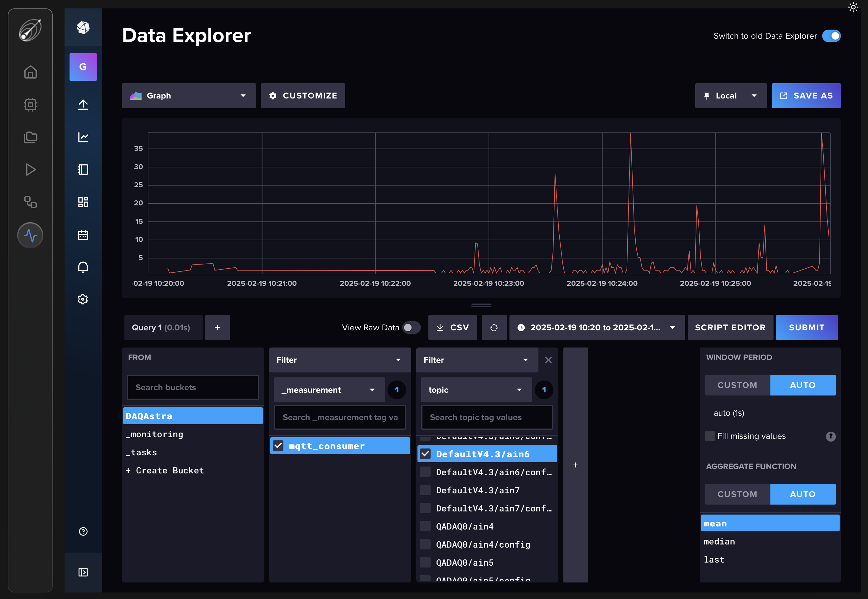Toggle Switch to old Data Explorer
Screen dimensions: 868x599
point(831,36)
